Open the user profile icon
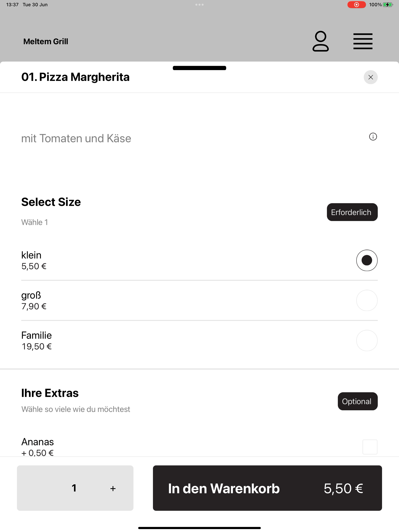 coord(320,41)
